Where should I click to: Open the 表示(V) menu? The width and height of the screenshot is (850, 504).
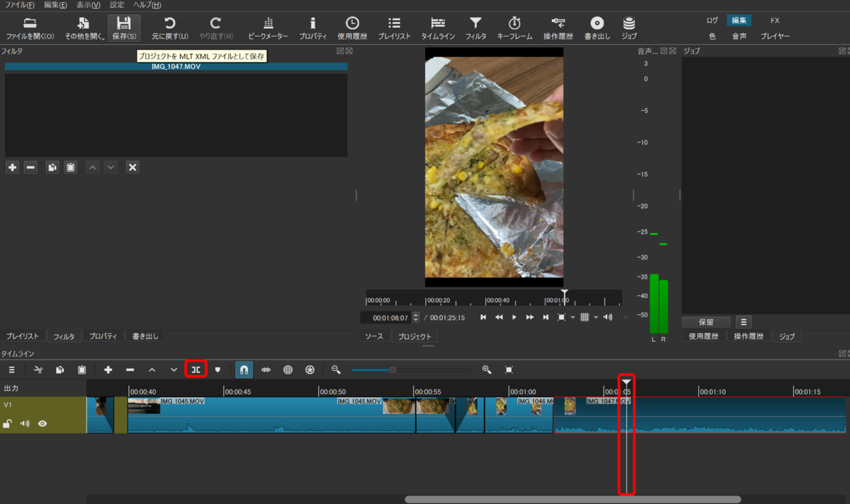pos(88,4)
